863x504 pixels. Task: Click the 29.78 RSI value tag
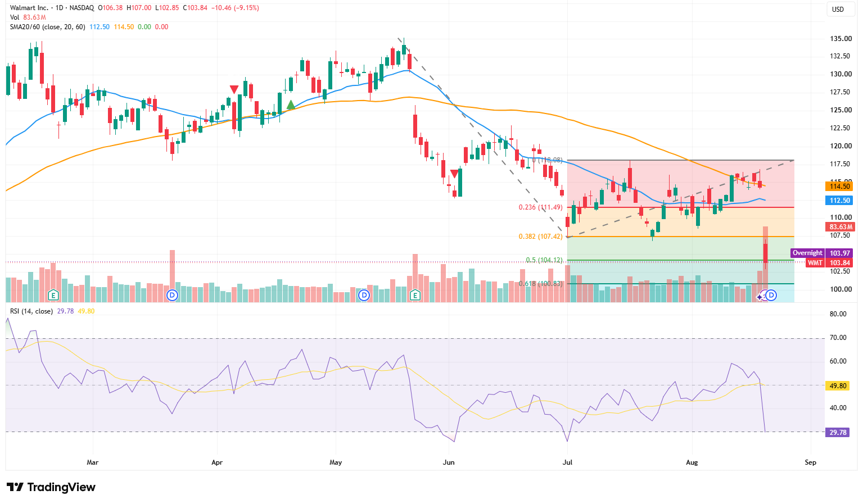click(838, 433)
